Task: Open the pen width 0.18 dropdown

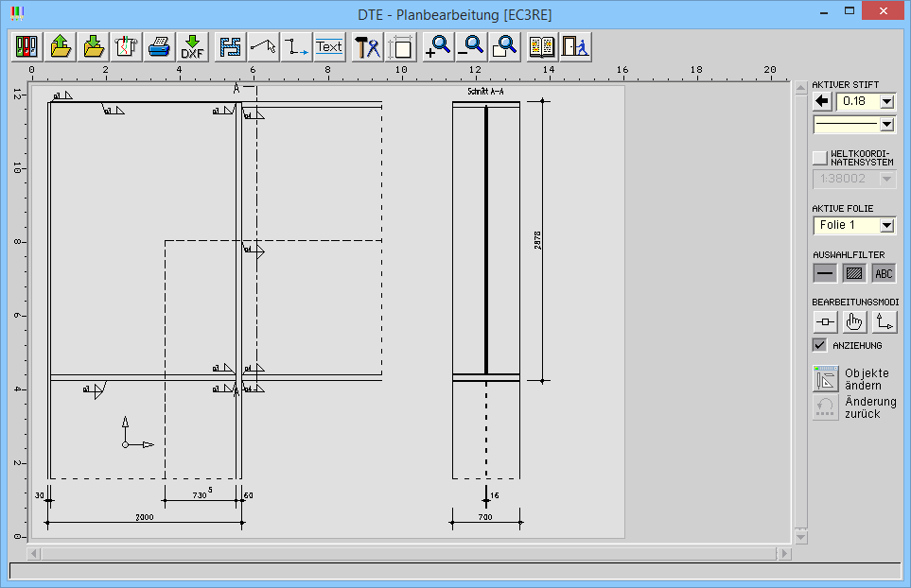Action: tap(886, 101)
